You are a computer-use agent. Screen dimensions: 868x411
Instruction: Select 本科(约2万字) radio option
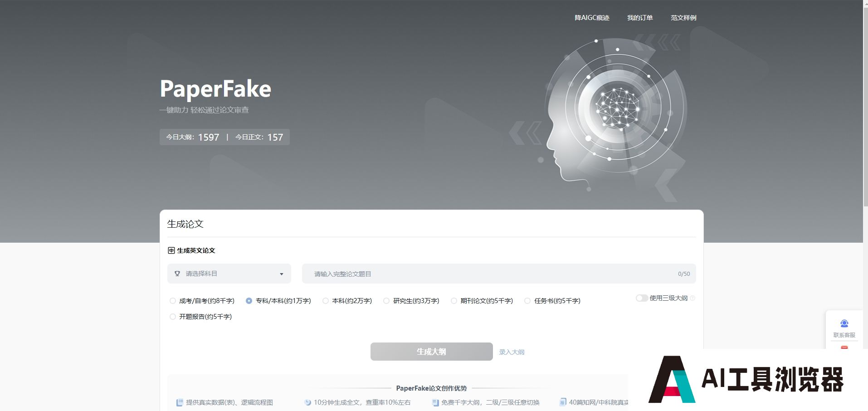[347, 301]
